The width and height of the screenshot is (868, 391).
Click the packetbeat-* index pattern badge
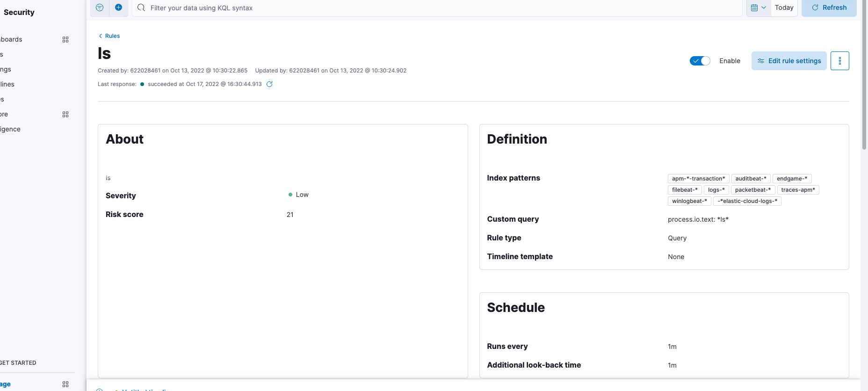point(752,190)
